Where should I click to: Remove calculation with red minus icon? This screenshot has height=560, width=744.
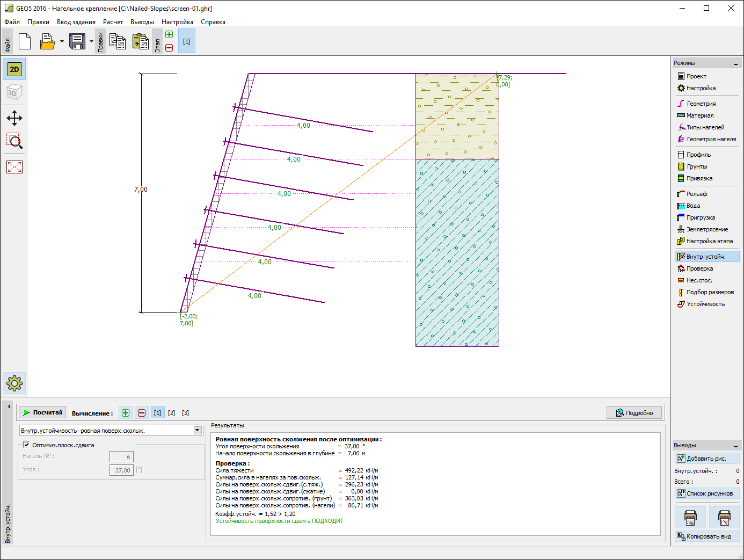142,413
